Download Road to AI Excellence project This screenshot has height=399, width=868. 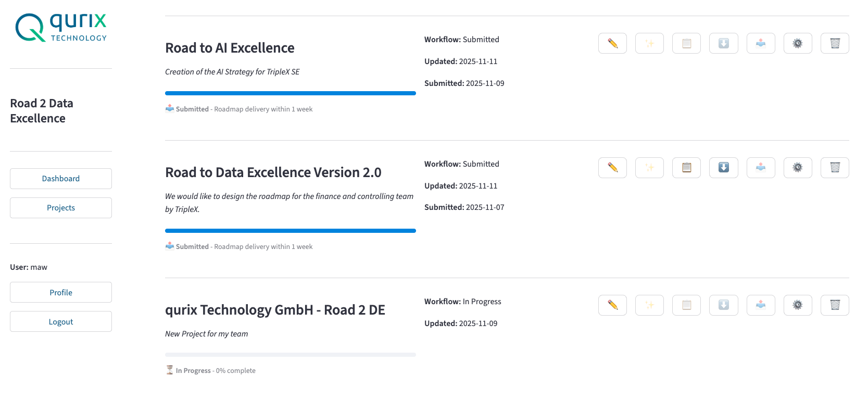(724, 43)
